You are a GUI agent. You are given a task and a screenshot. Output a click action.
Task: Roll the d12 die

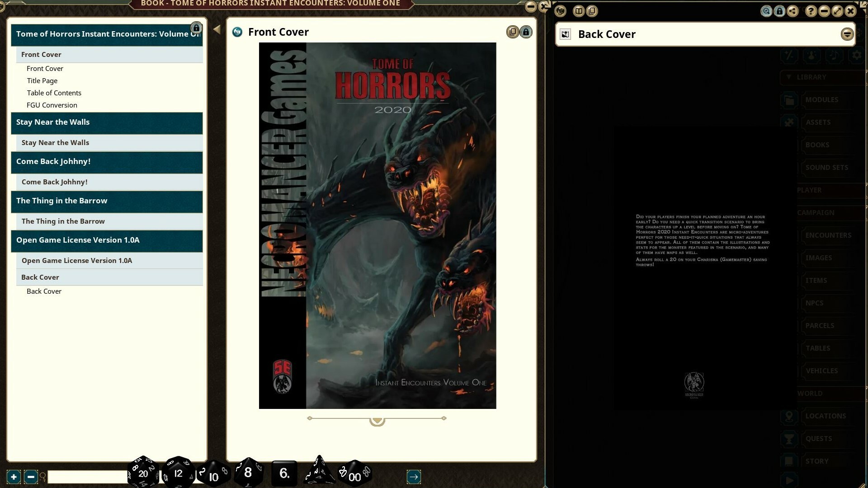tap(178, 473)
